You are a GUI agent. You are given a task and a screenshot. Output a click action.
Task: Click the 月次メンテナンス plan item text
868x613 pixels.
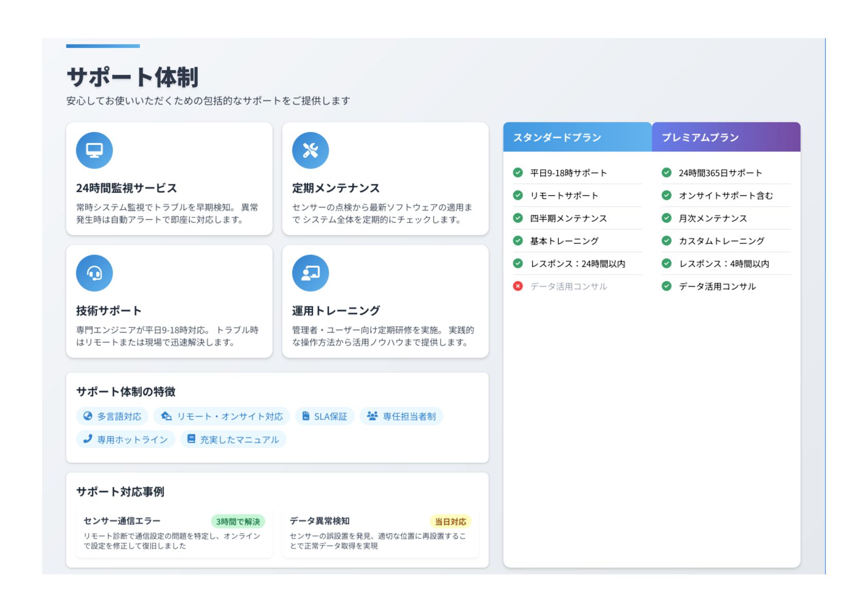713,218
